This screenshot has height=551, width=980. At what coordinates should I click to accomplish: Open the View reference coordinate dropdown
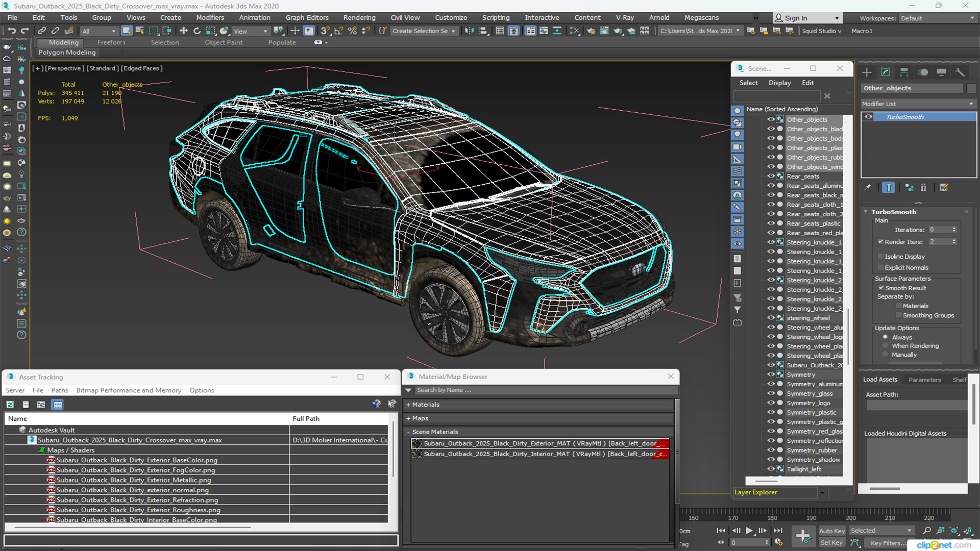251,31
